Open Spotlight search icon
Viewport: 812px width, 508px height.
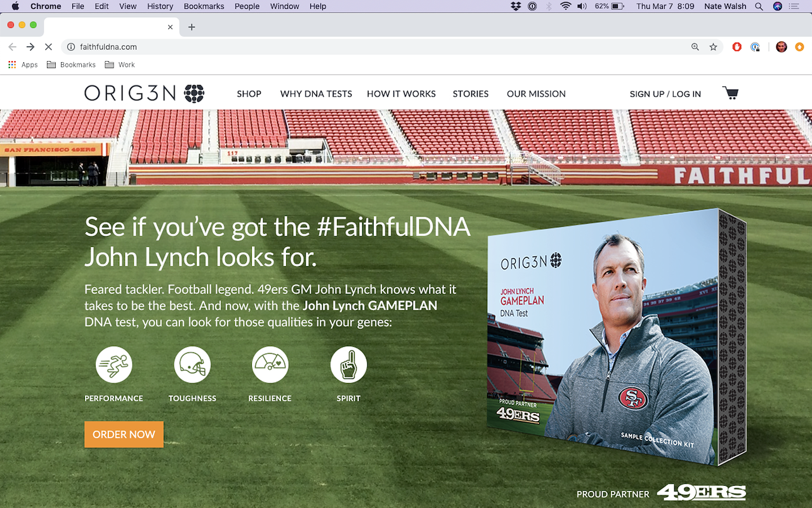pos(759,6)
